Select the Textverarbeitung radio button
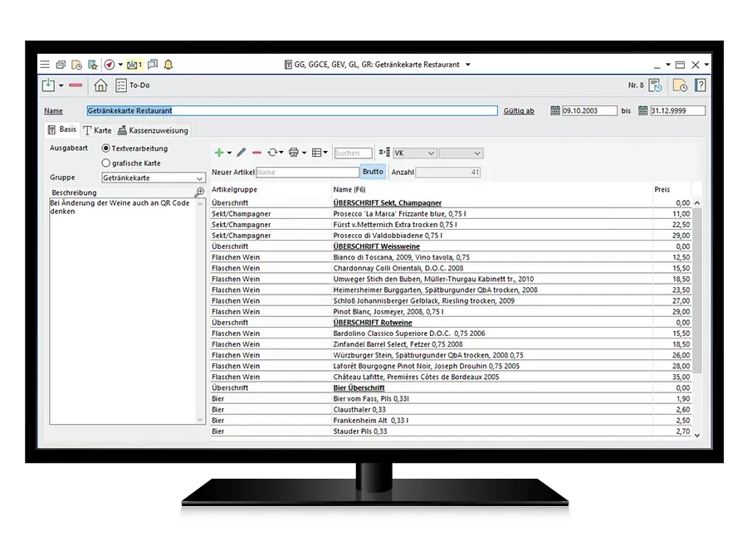This screenshot has height=560, width=747. (105, 149)
